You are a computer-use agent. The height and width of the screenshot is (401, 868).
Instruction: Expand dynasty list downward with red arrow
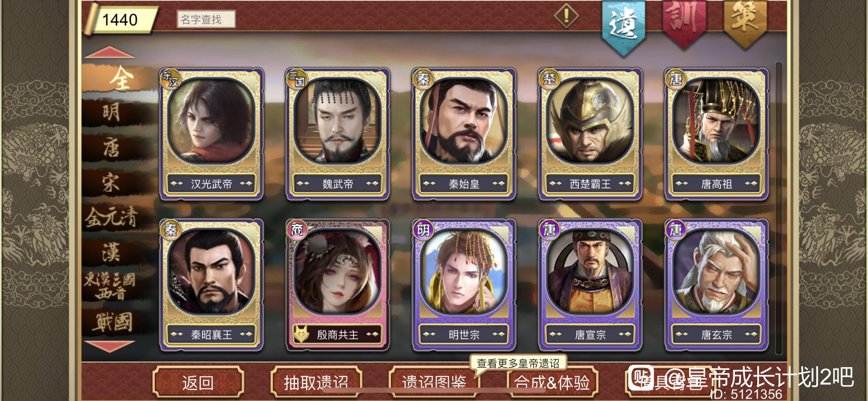click(x=109, y=347)
